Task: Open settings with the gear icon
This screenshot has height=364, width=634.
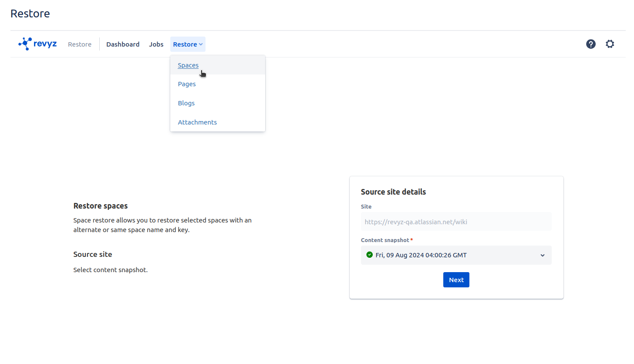Action: coord(610,44)
